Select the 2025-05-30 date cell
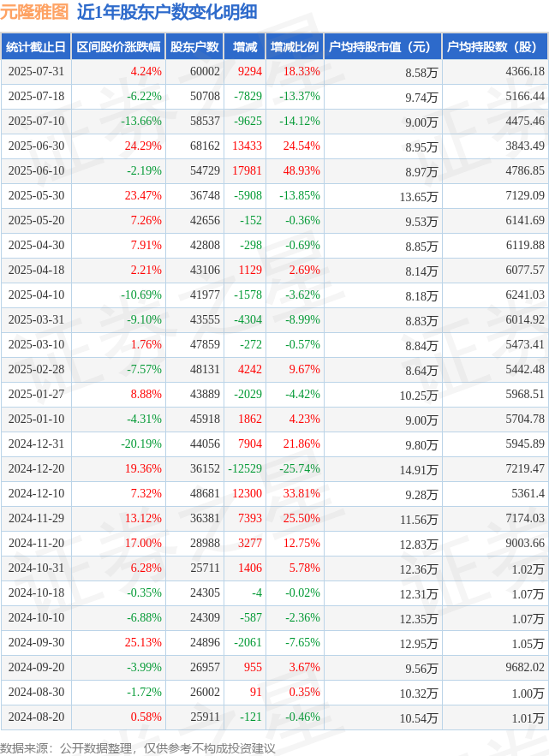 (x=36, y=195)
